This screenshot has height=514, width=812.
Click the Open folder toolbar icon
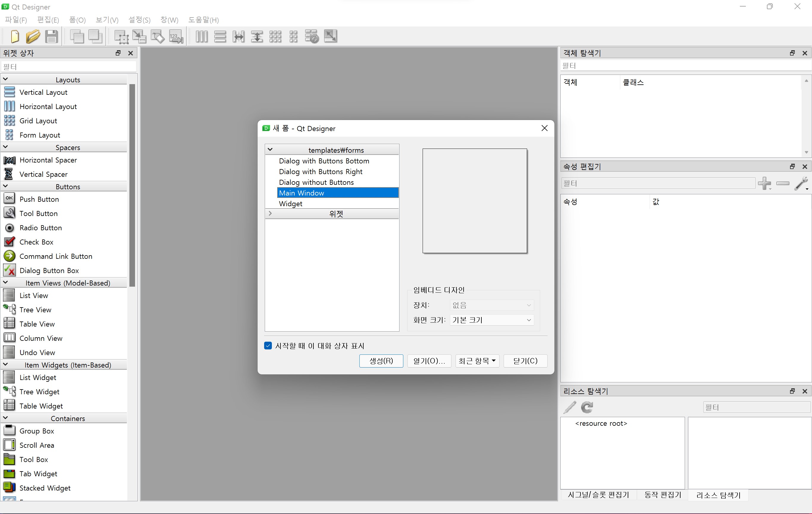[x=33, y=37]
